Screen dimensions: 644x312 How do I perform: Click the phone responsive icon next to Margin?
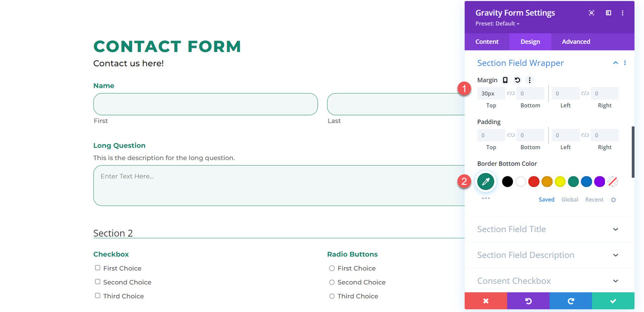[505, 80]
